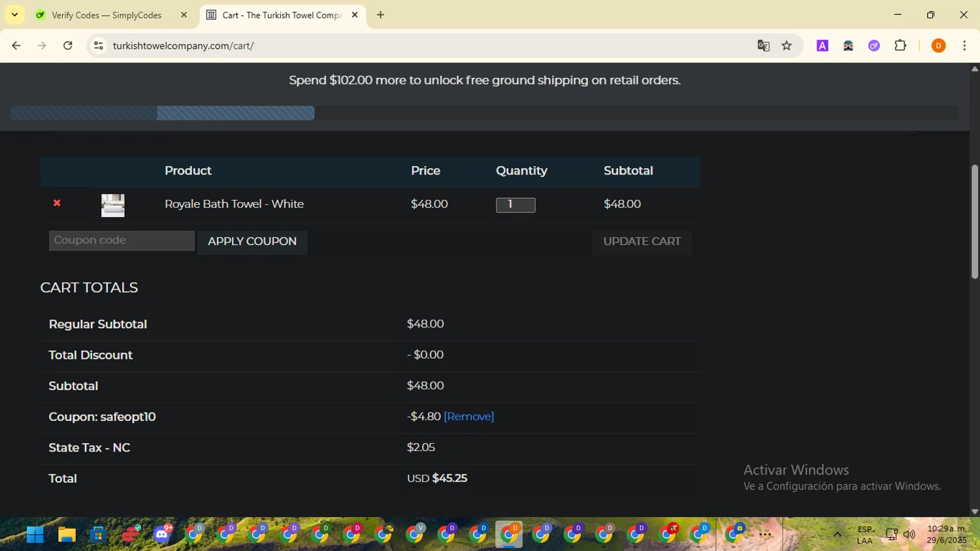Screen dimensions: 980x551
Task: Click the Coupon: safeopt10 label
Action: (x=102, y=417)
